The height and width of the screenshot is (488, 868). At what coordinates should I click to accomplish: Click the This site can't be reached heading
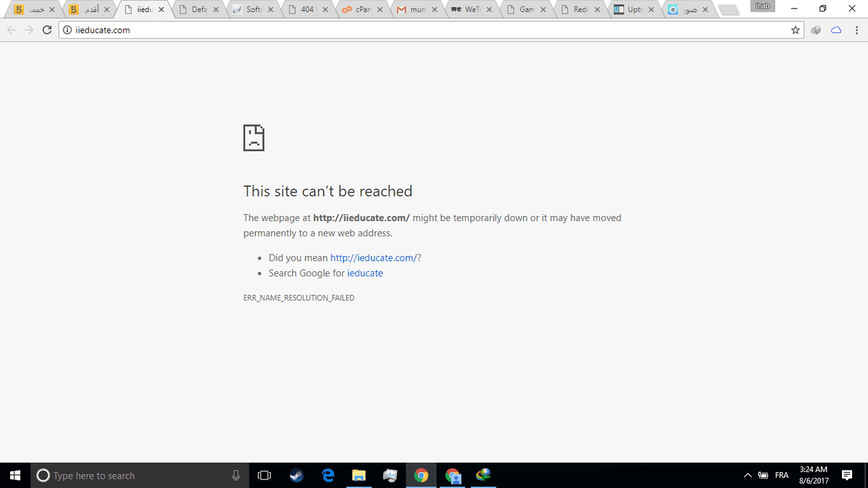tap(328, 191)
